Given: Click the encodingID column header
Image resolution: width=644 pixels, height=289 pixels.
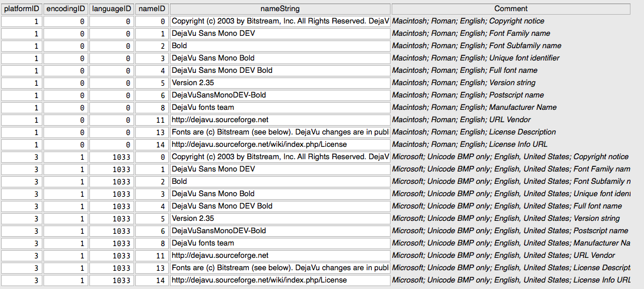Looking at the screenshot, I should [66, 9].
